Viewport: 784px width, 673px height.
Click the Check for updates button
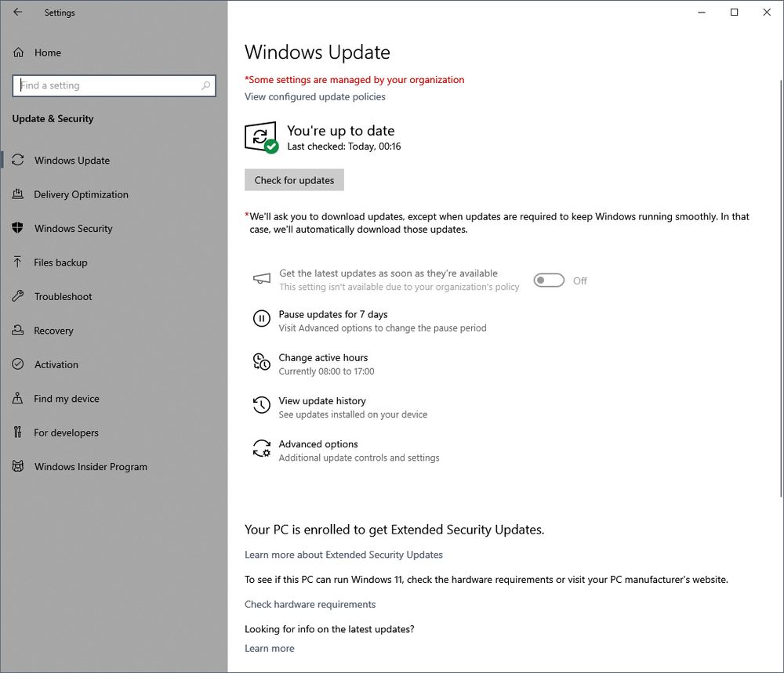[x=294, y=180]
